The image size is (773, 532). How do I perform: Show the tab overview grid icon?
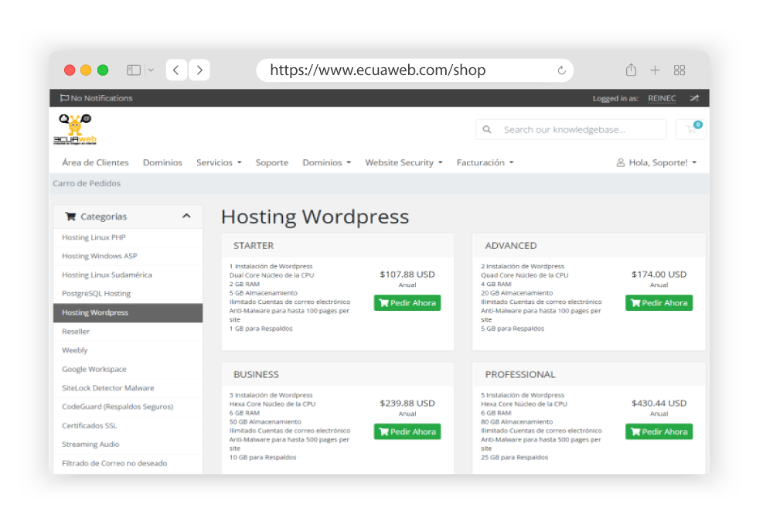[679, 70]
